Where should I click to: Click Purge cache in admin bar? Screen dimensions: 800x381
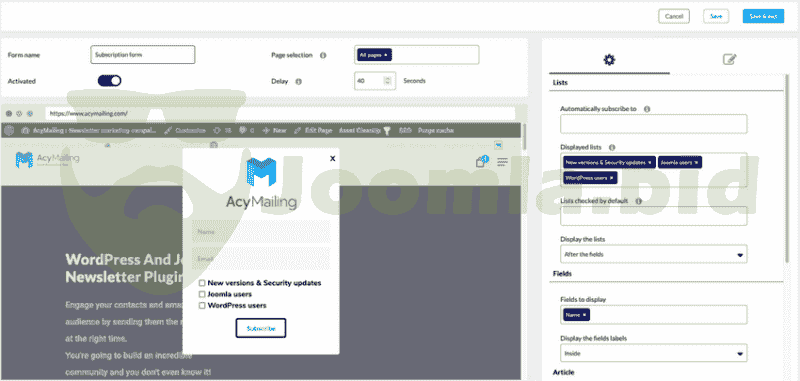point(435,131)
